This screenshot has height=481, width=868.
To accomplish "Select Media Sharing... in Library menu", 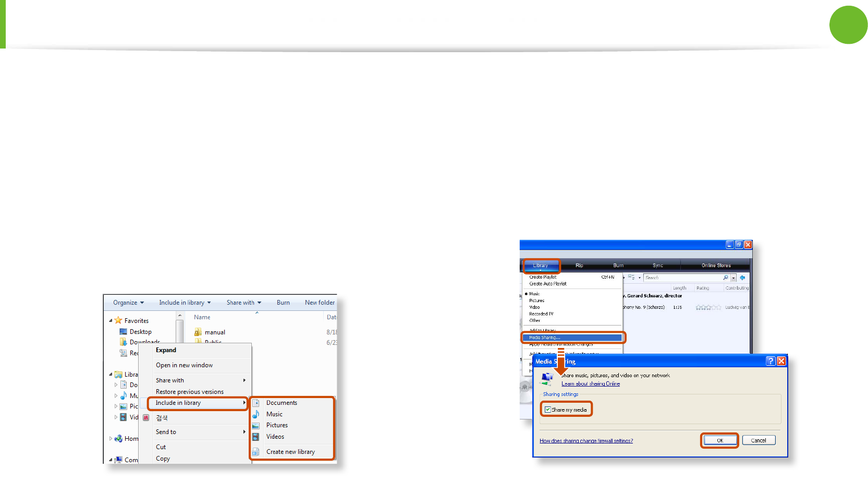I will (x=573, y=338).
